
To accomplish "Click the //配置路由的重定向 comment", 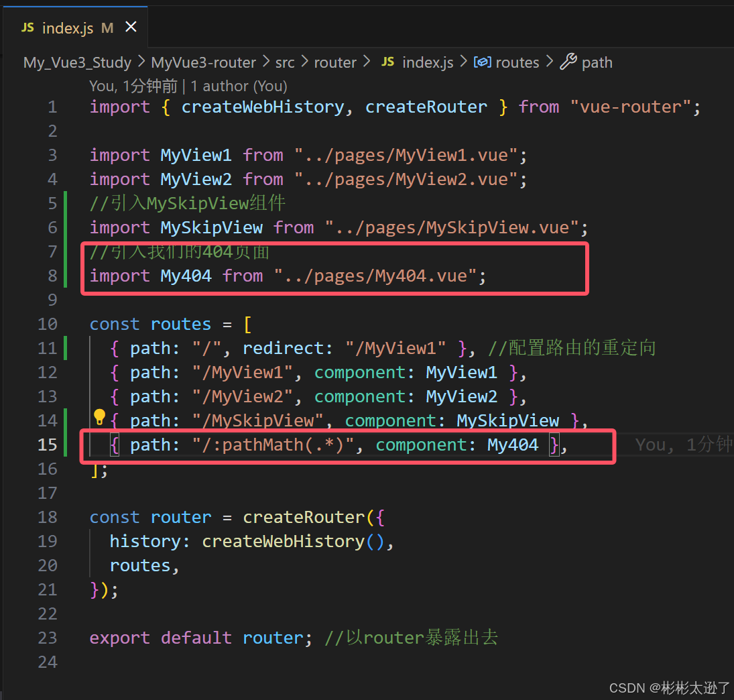I will [x=572, y=348].
